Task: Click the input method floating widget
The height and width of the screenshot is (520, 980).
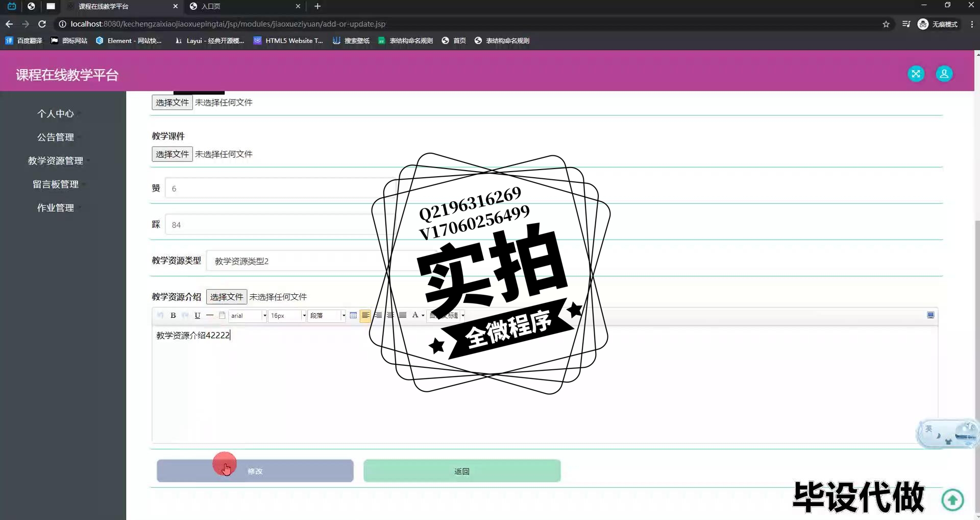Action: (947, 434)
